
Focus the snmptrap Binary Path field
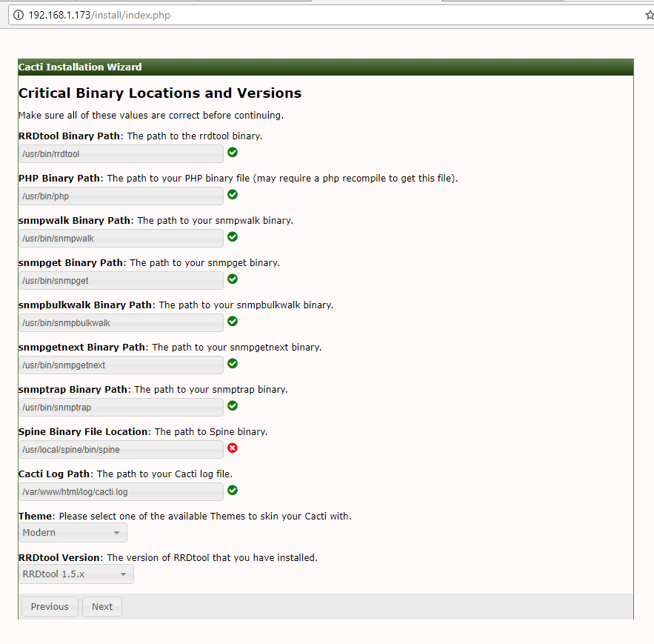(121, 407)
